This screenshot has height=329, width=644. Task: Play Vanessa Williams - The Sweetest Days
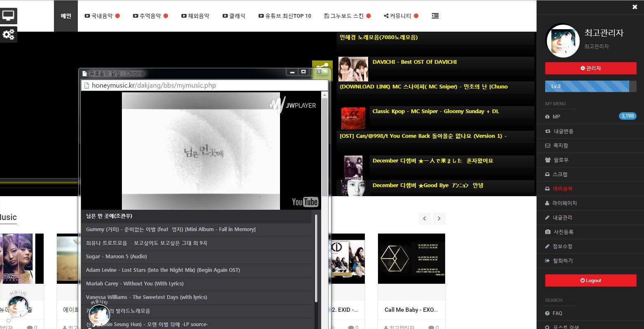147,297
